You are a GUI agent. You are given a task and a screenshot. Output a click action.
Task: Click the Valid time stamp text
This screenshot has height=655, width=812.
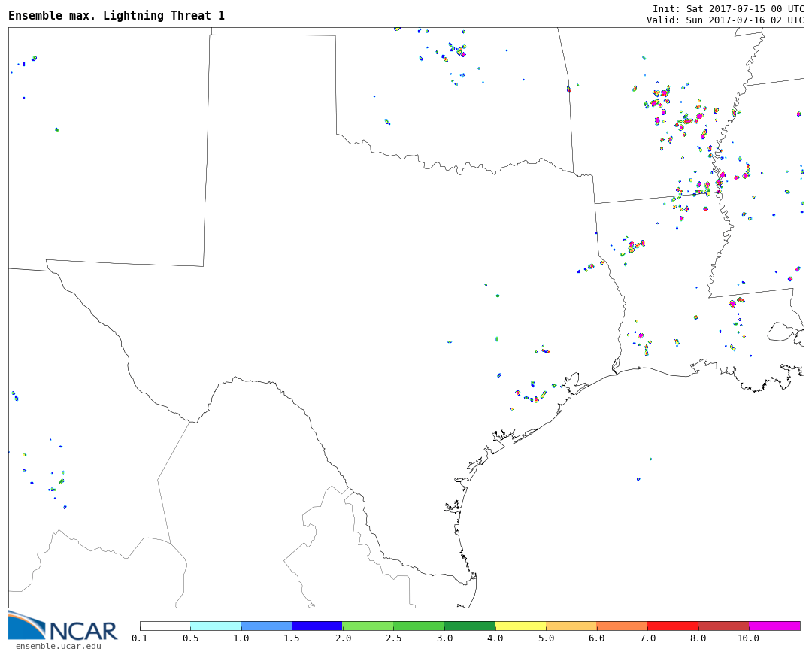point(725,20)
